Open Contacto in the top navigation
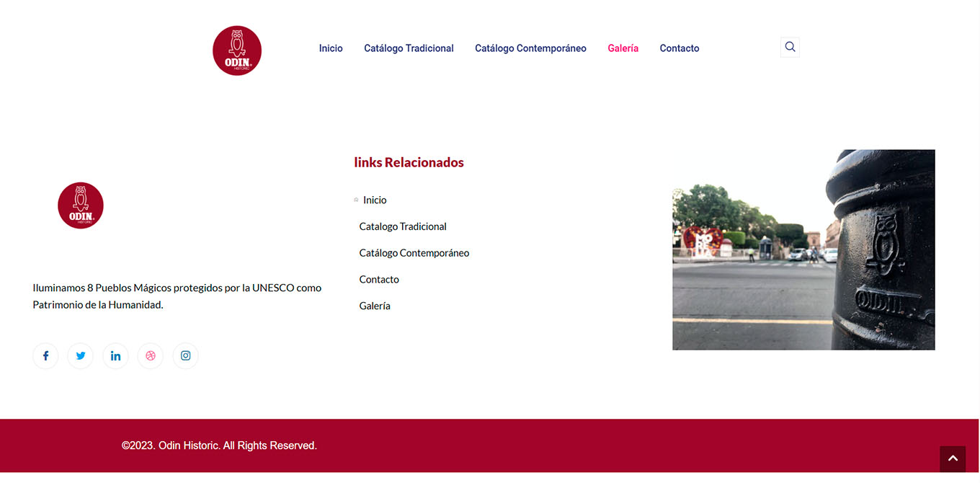980x483 pixels. pos(679,48)
